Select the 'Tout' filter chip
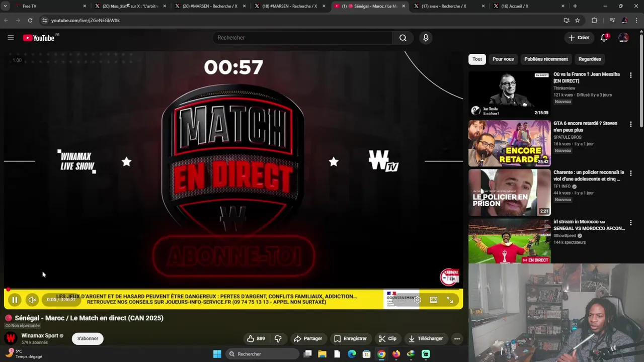 tap(477, 59)
